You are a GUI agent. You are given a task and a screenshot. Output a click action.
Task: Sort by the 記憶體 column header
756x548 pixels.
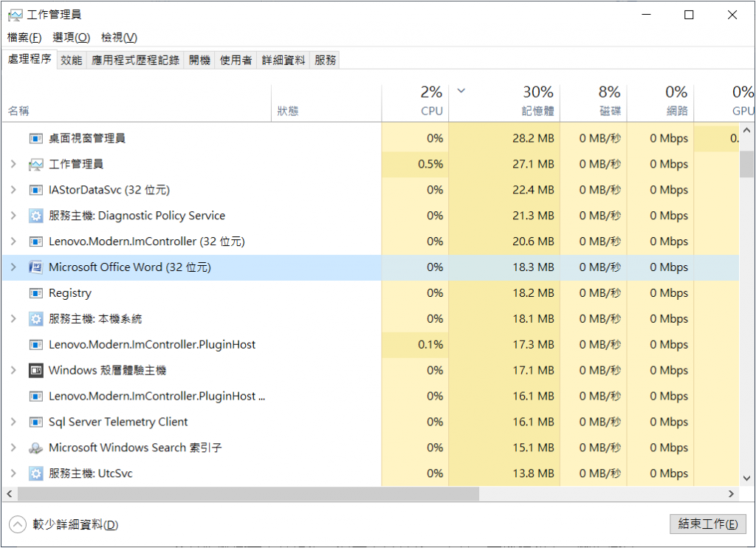click(x=504, y=103)
